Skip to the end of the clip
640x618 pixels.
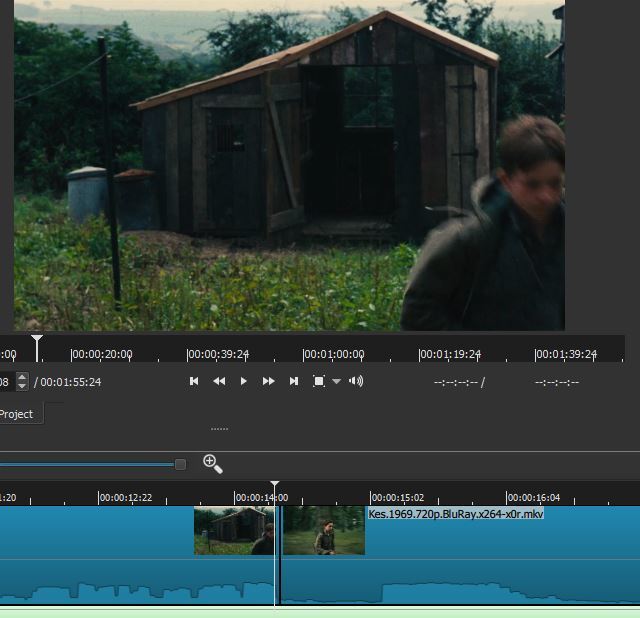(293, 381)
